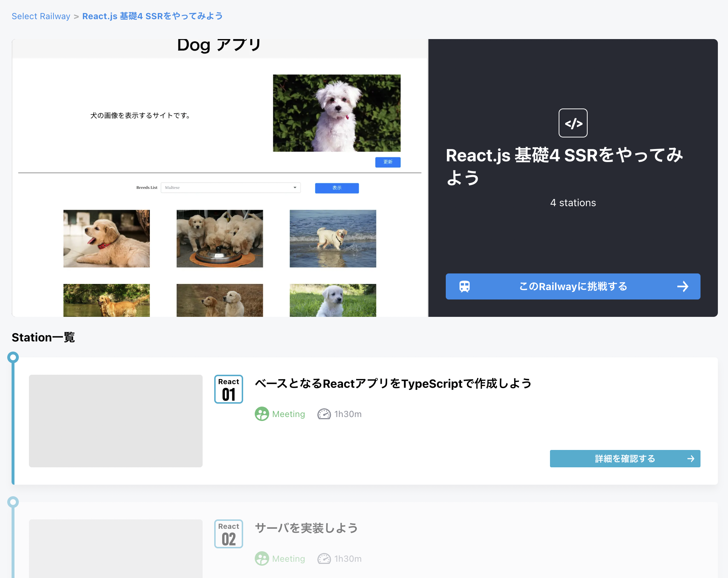Click the 更新 button under dog photo
The image size is (728, 578).
[388, 162]
